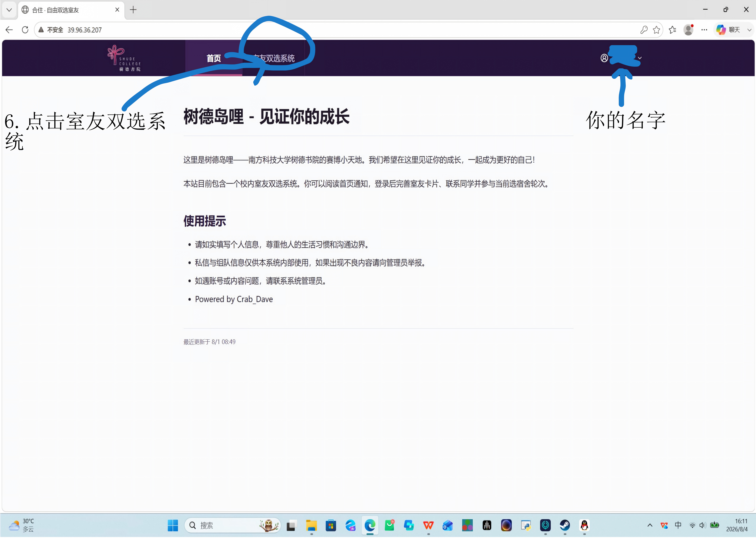Open the volume tray icon
The height and width of the screenshot is (538, 756).
pyautogui.click(x=702, y=525)
